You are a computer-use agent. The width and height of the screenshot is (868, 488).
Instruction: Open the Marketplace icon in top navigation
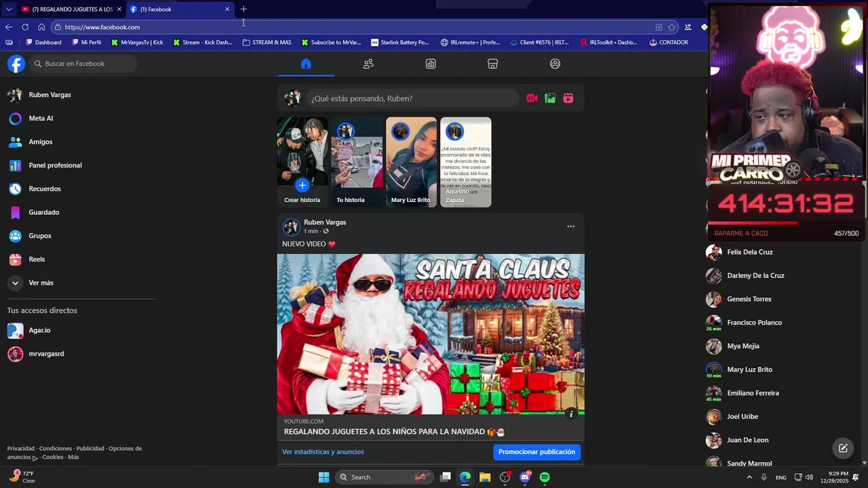click(493, 64)
